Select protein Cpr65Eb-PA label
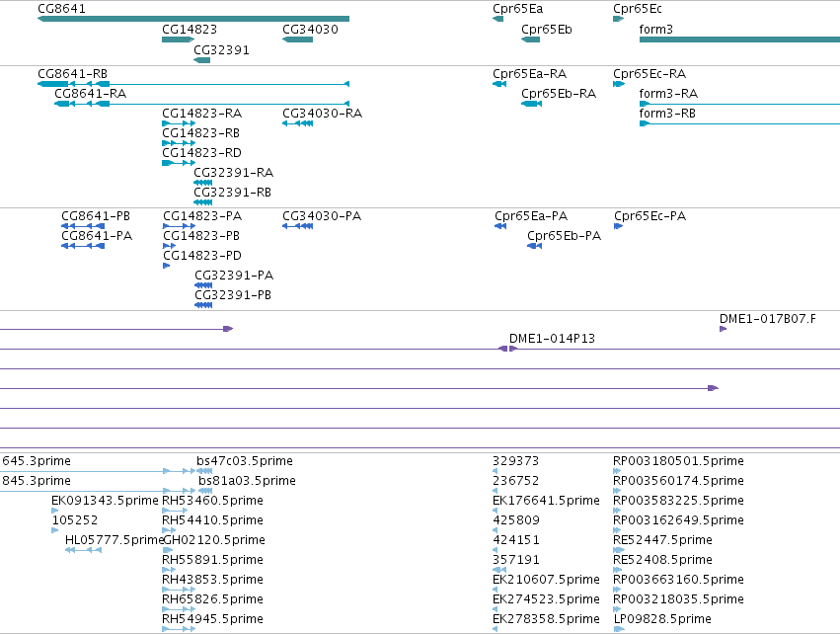840x634 pixels. [x=564, y=236]
